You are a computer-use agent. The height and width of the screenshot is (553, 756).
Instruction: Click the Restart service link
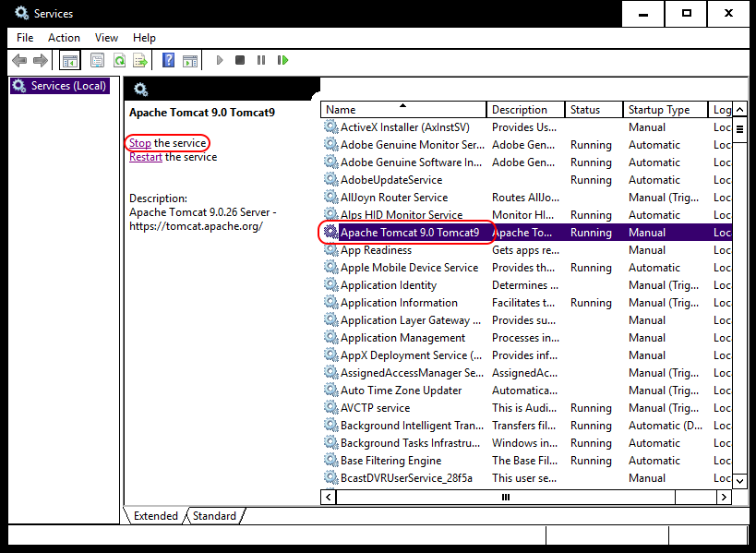tap(146, 157)
